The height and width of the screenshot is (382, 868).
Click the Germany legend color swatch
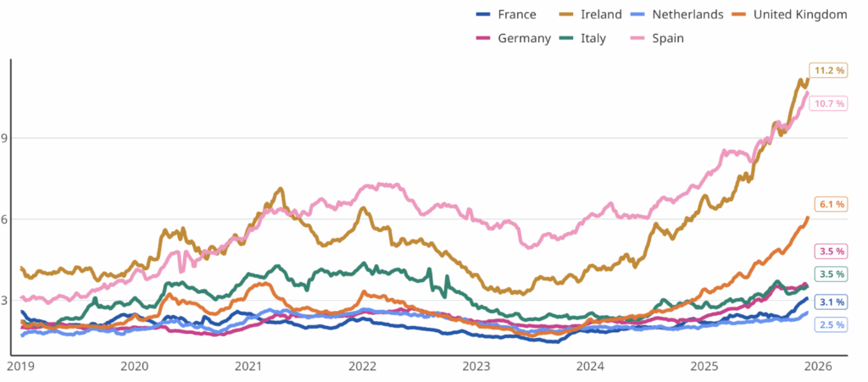pos(484,38)
